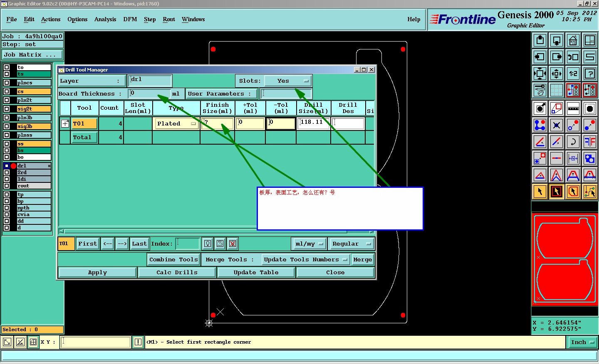
Task: Open the Job Matrix button
Action: pos(32,55)
